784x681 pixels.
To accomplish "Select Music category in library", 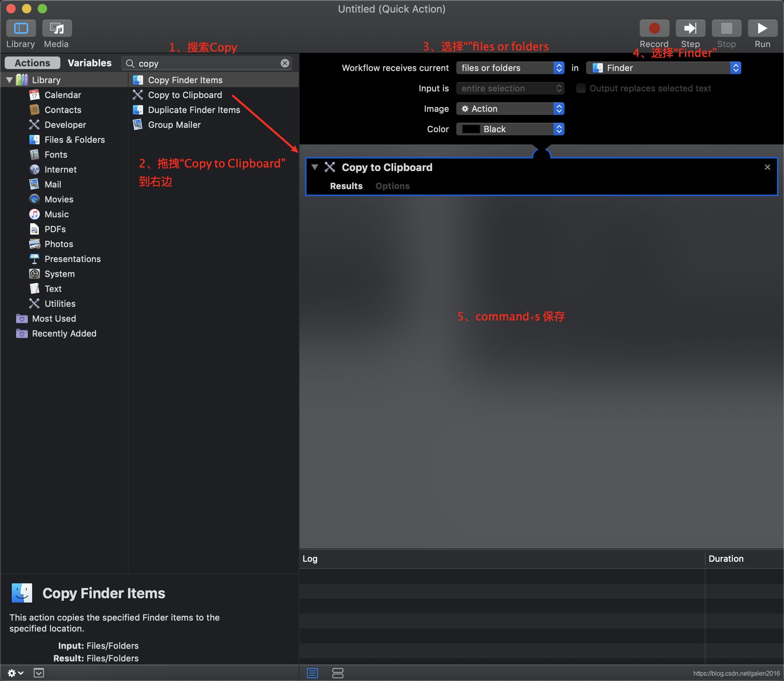I will [56, 214].
